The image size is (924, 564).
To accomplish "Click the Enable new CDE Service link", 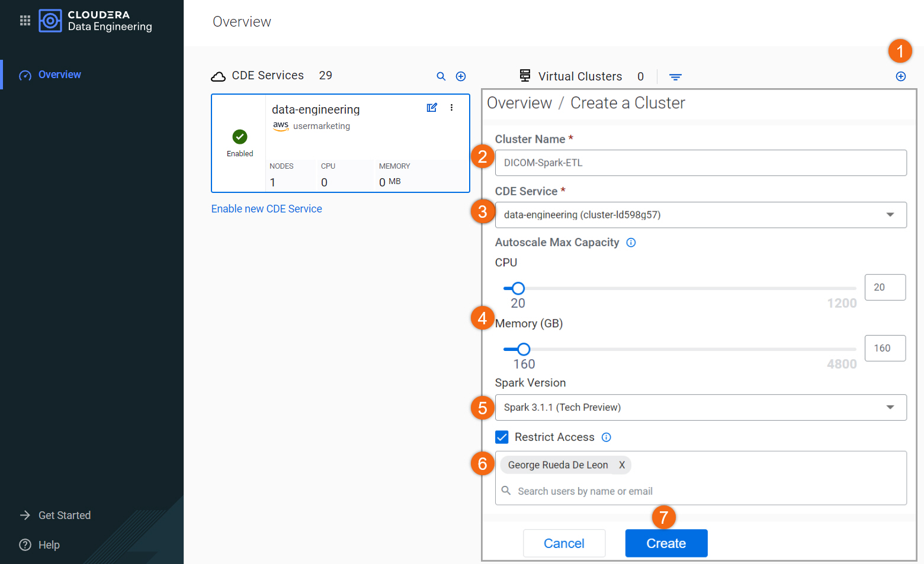I will (x=267, y=208).
